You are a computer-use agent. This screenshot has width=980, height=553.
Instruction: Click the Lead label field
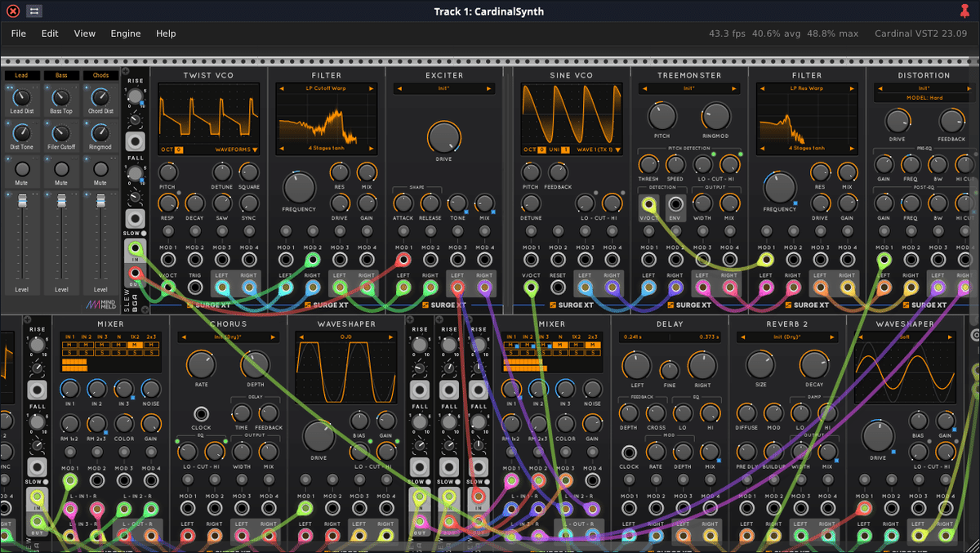click(x=22, y=75)
